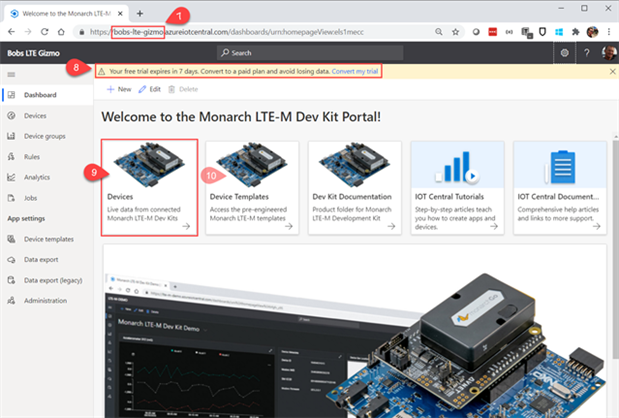Click the arrow on the Devices tile

[186, 226]
